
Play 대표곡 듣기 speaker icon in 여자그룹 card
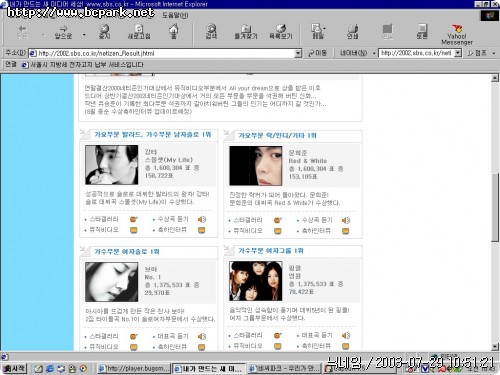(346, 335)
